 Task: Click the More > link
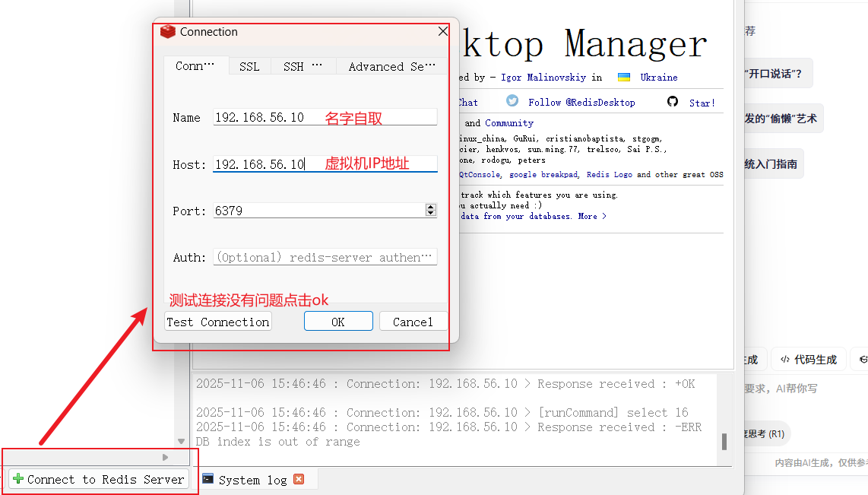click(592, 217)
